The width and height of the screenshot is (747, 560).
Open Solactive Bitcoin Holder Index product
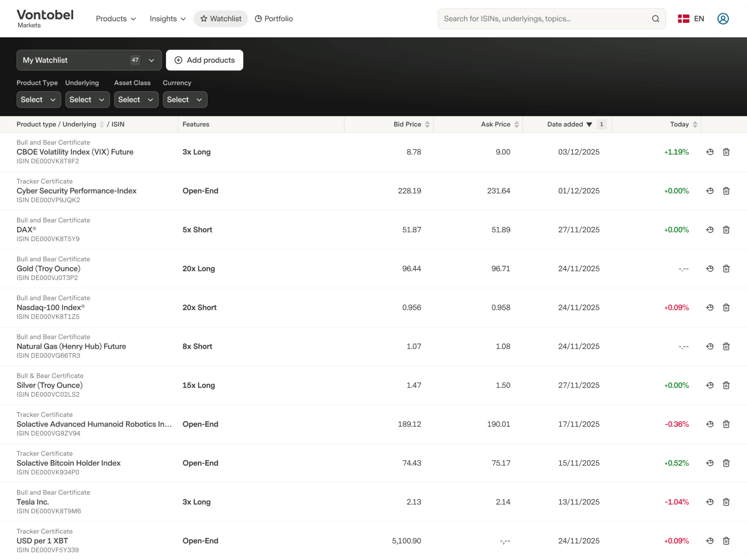pos(68,463)
